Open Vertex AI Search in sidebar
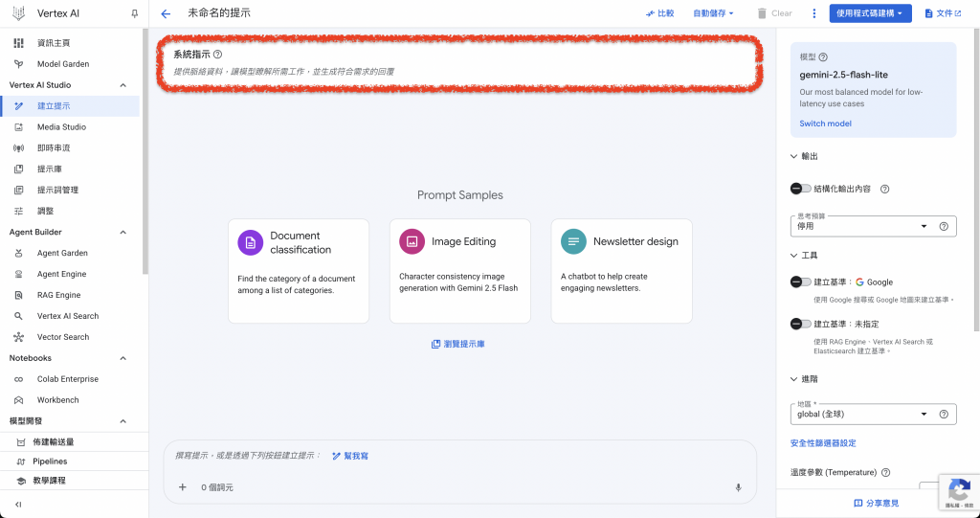Screen dimensions: 980x518 click(70, 316)
